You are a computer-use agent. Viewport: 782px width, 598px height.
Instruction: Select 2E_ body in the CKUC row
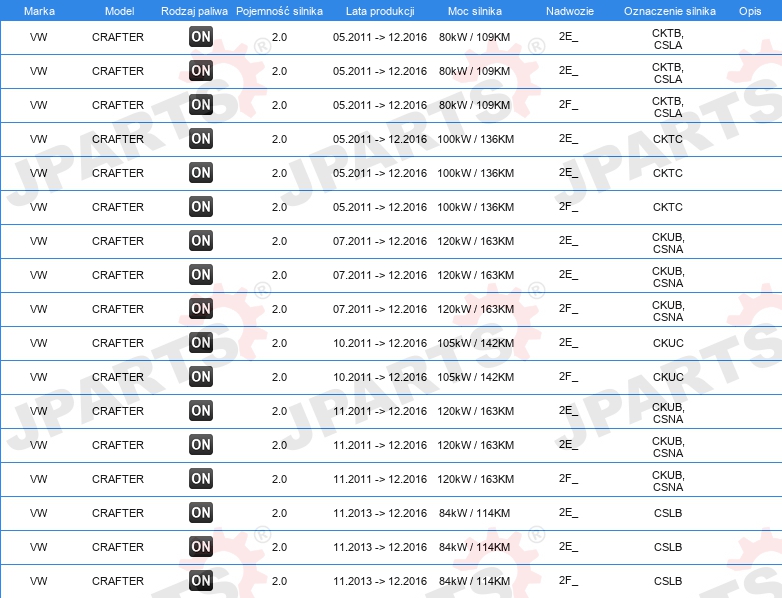[569, 343]
